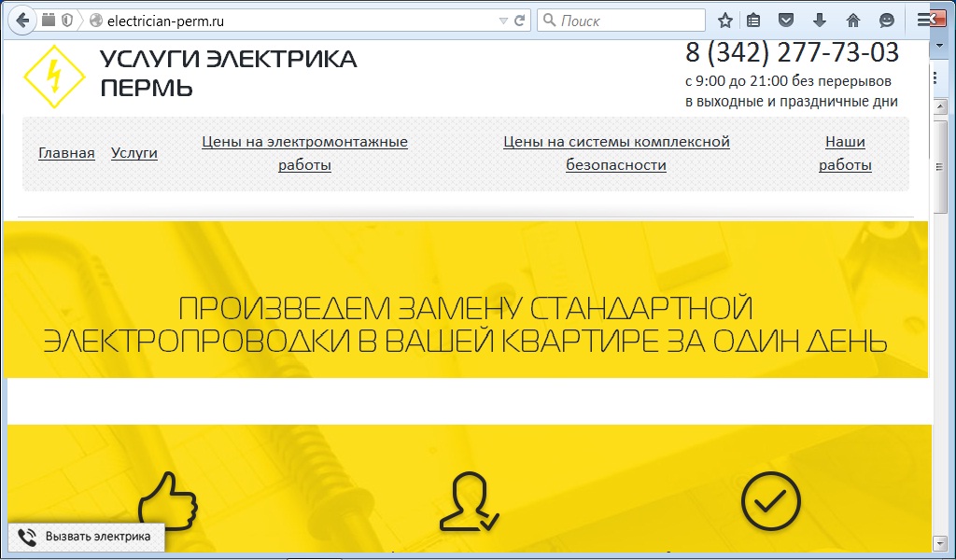Open the downloads arrow icon
Screen dimensions: 956x560
pyautogui.click(x=820, y=20)
